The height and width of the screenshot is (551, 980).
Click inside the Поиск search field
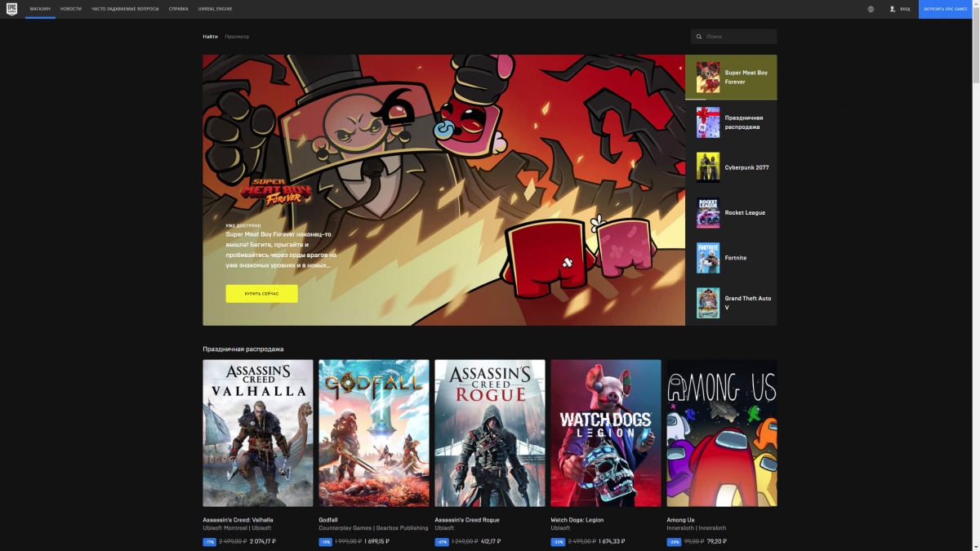pyautogui.click(x=735, y=36)
